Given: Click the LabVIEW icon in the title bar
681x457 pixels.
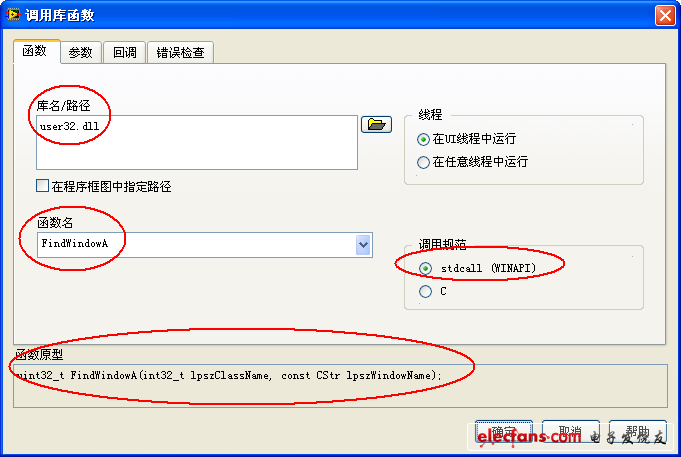Looking at the screenshot, I should (13, 15).
